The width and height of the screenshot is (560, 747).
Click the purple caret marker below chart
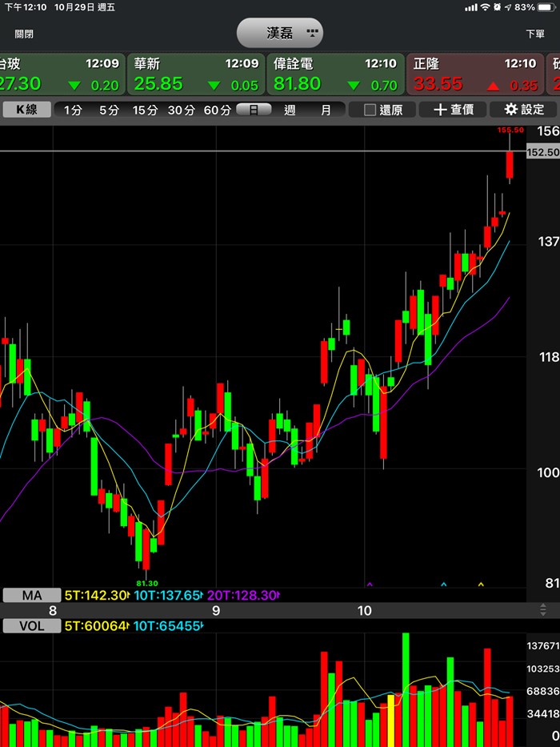click(369, 584)
